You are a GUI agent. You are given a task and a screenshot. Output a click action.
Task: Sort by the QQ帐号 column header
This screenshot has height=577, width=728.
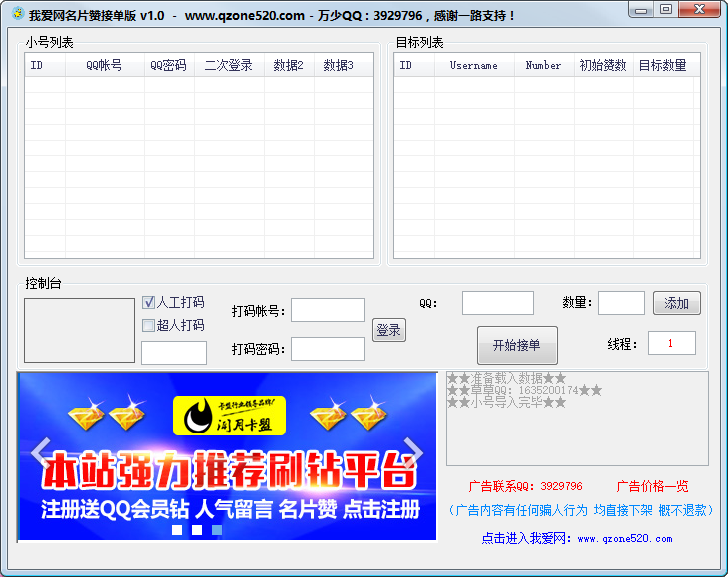tap(104, 65)
